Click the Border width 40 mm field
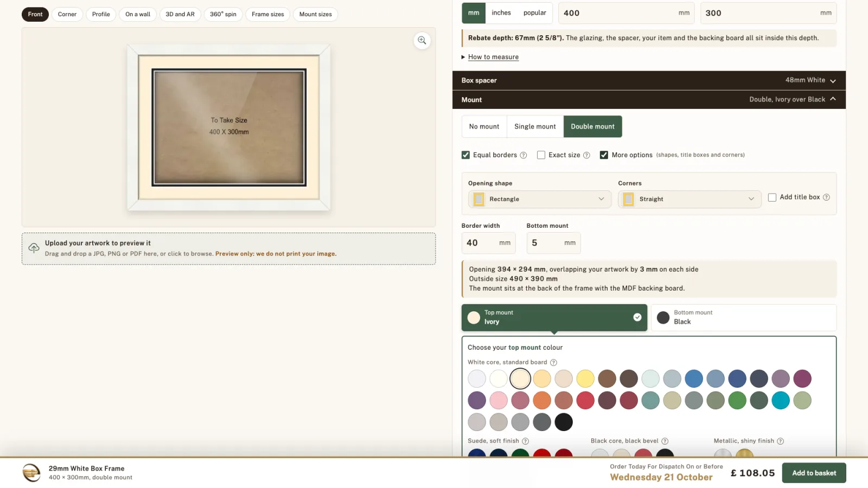868x488 pixels. [x=488, y=243]
